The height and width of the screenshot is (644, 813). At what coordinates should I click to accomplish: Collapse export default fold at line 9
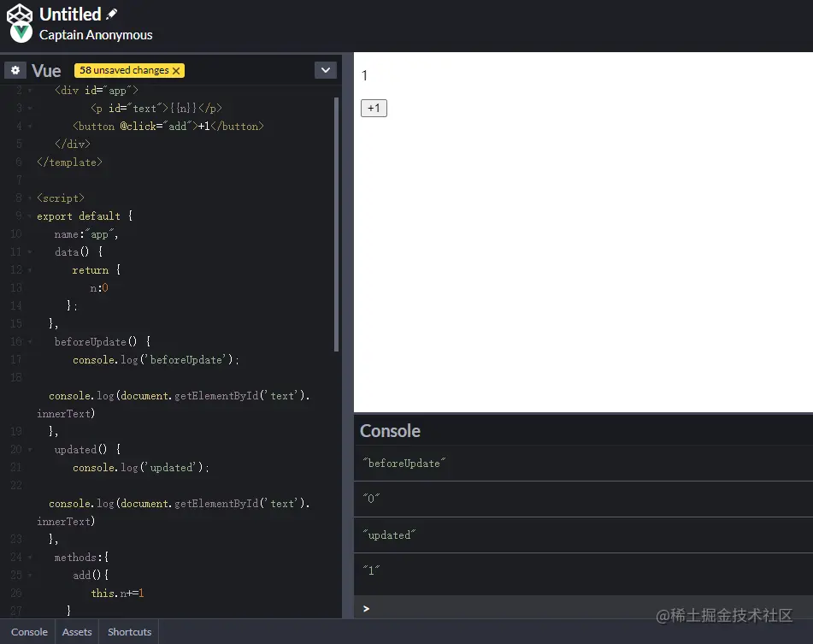tap(30, 216)
